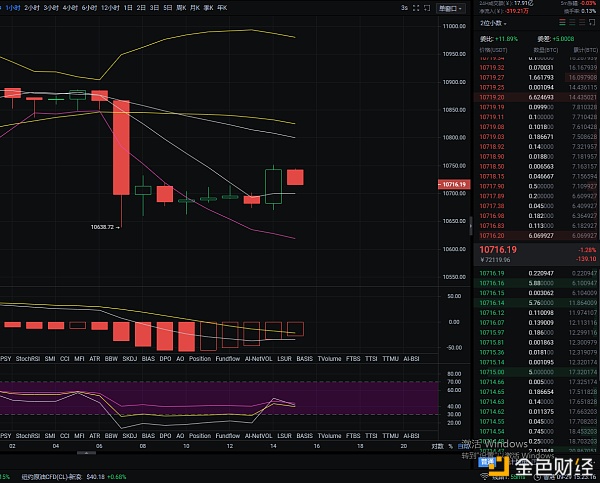The image size is (600, 483).
Task: Click ask price row 10718.92
Action: tap(535, 147)
